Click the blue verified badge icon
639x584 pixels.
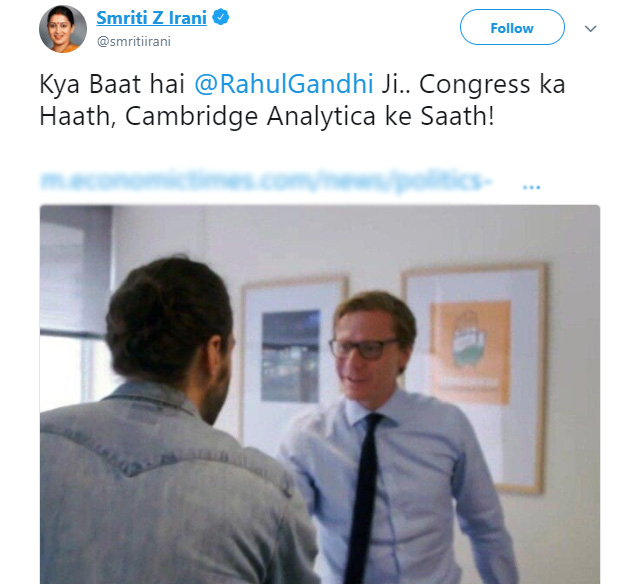point(221,18)
